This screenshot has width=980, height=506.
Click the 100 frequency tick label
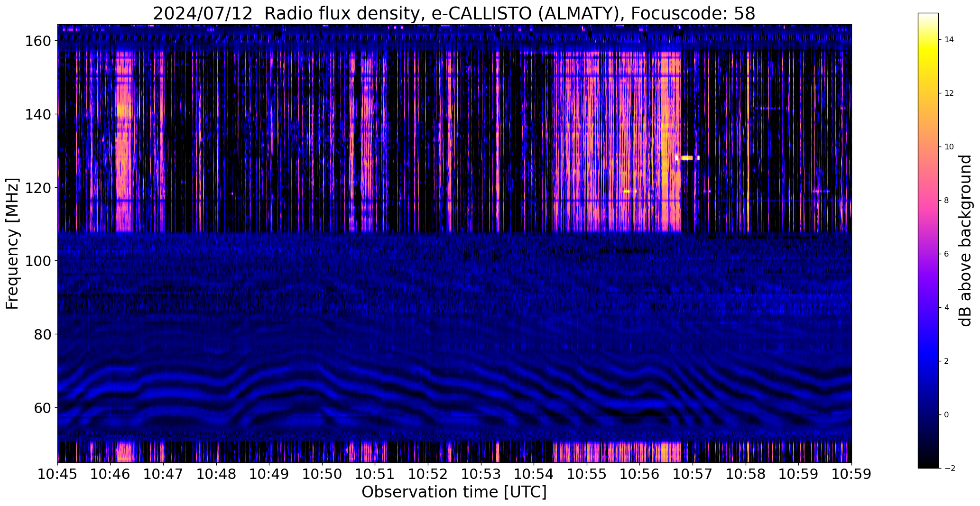pyautogui.click(x=37, y=261)
